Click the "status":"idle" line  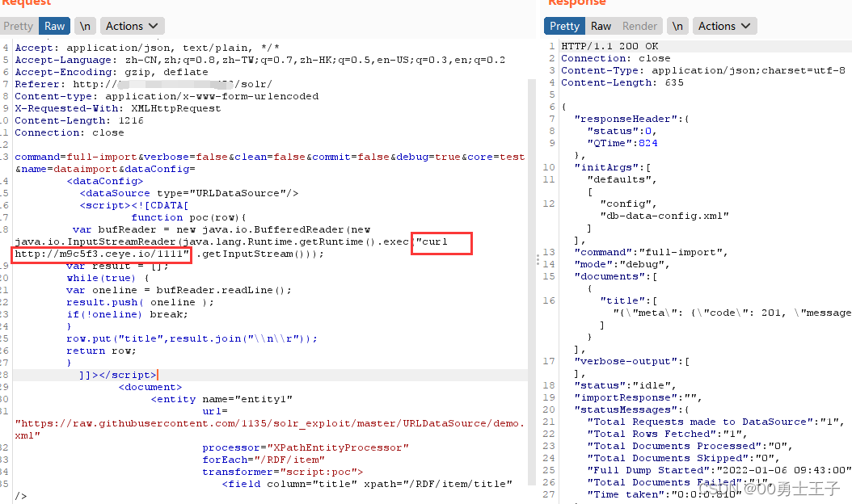pos(626,385)
